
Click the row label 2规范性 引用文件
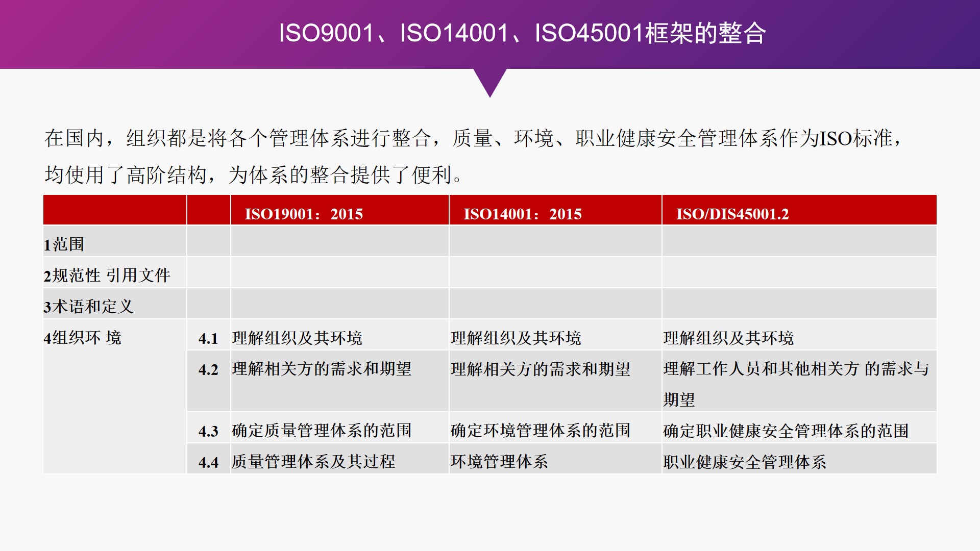point(107,275)
